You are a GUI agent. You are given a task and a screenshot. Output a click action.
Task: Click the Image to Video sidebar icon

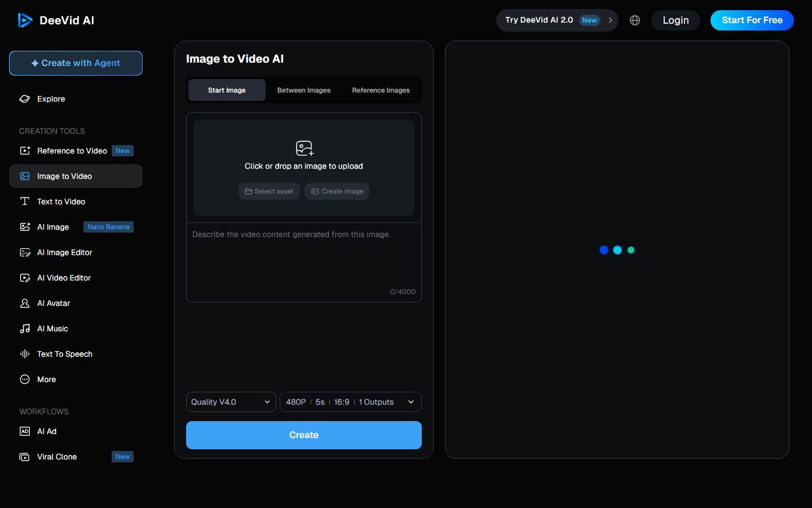pyautogui.click(x=25, y=176)
